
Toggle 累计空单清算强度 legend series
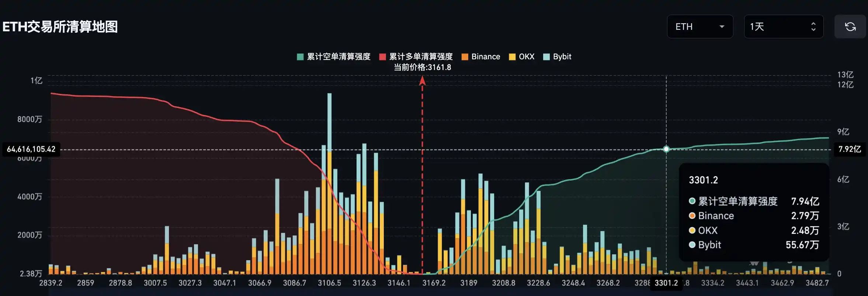tap(333, 57)
